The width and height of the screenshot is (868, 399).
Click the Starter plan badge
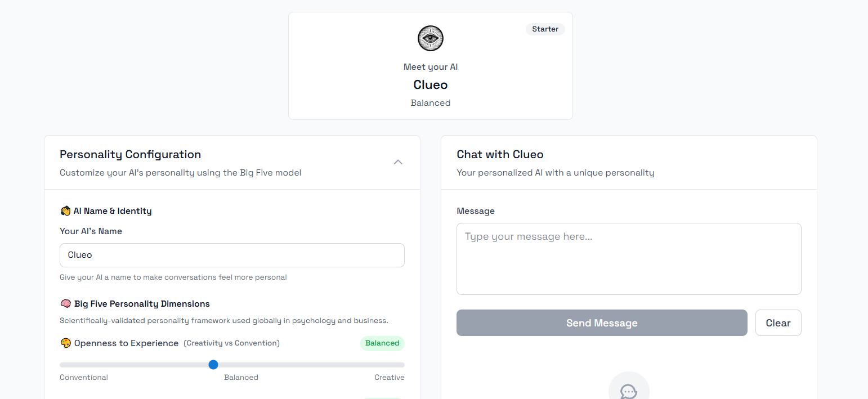(x=545, y=29)
